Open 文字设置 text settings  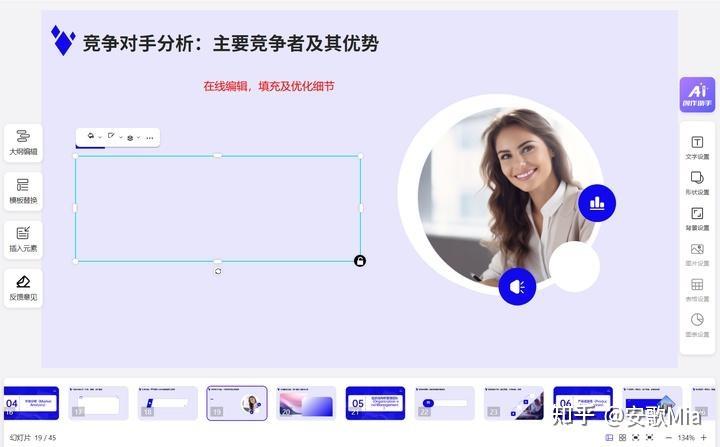pyautogui.click(x=697, y=147)
